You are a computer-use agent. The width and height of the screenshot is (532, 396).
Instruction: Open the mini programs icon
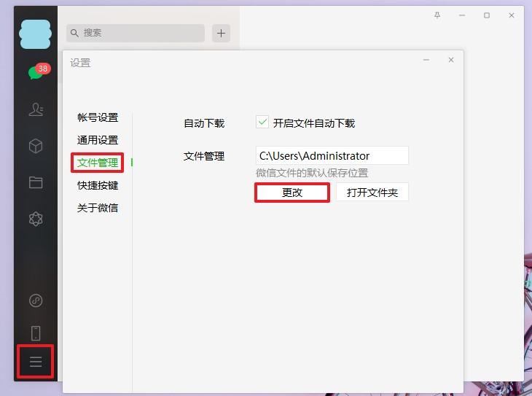(36, 300)
